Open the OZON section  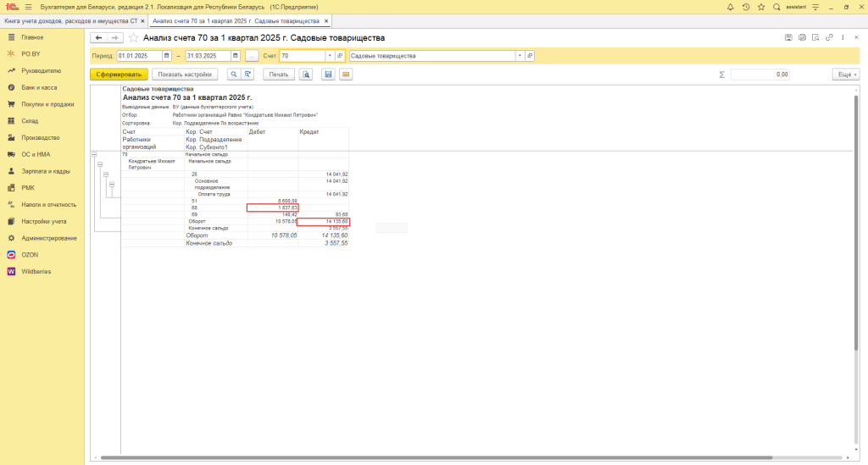[x=30, y=255]
